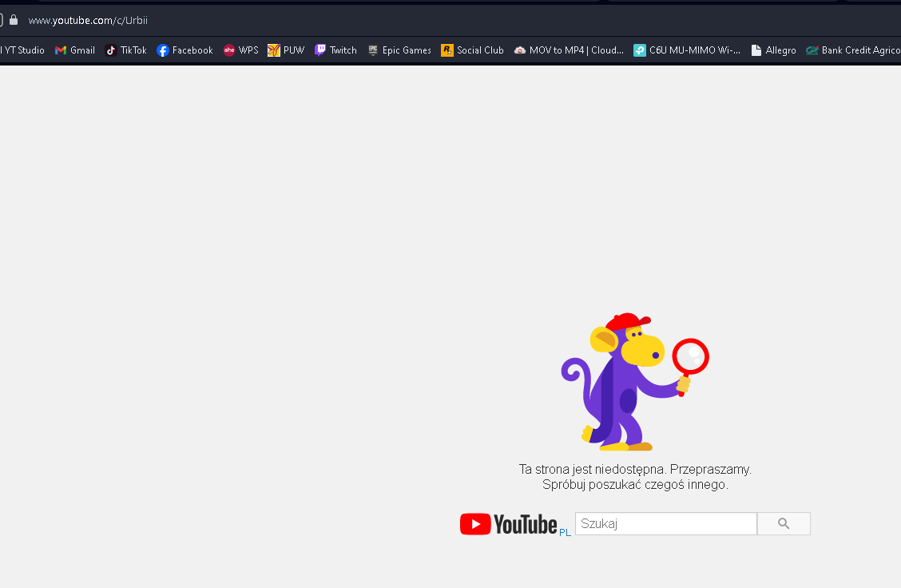Open the Gmail bookmark
This screenshot has width=901, height=588.
(75, 50)
